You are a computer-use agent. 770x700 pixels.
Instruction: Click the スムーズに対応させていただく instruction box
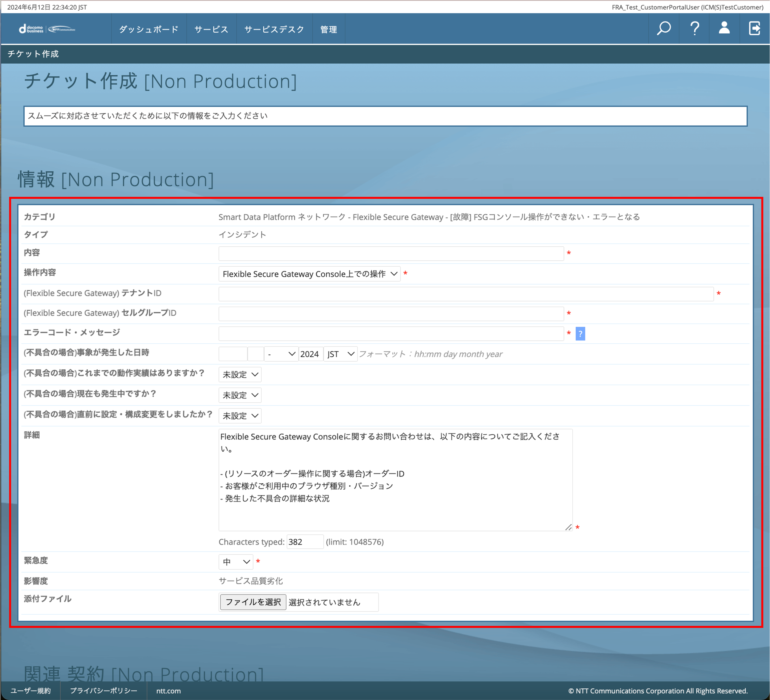click(385, 116)
